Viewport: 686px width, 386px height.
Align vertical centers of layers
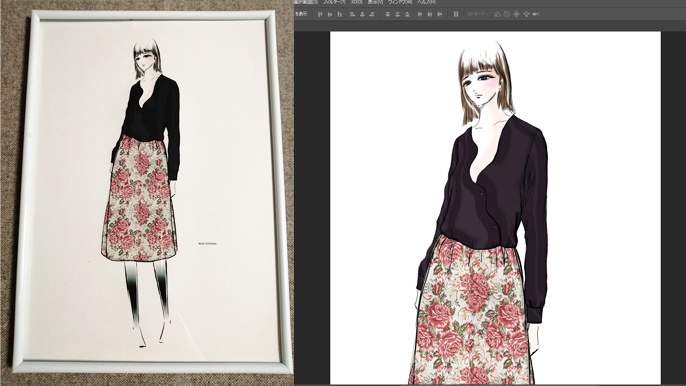pos(329,14)
